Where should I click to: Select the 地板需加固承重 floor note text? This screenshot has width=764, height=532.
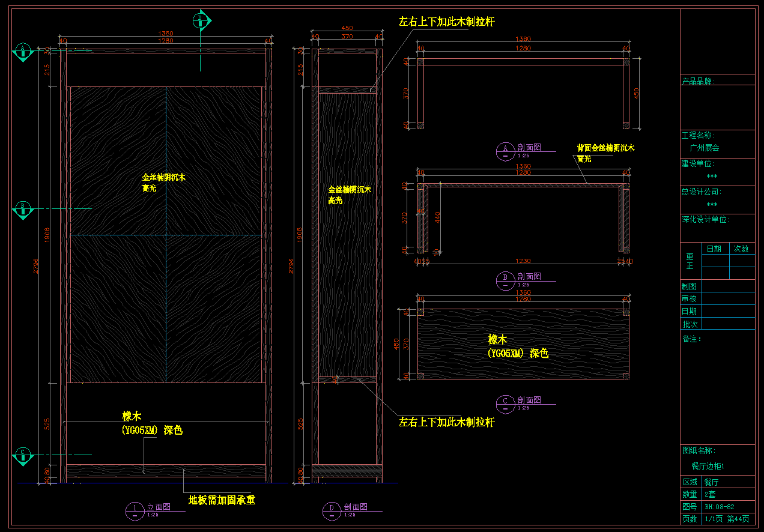(x=222, y=500)
